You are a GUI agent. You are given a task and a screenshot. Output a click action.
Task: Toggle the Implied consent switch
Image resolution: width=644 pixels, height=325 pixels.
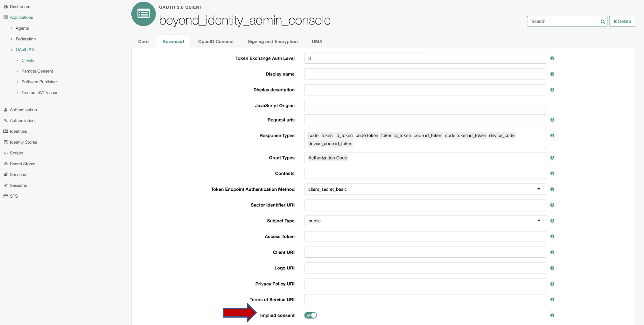click(311, 315)
